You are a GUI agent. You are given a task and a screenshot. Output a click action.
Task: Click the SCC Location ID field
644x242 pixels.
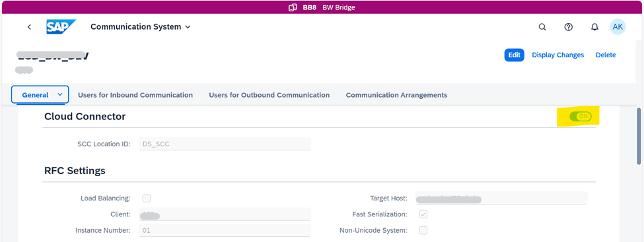pyautogui.click(x=225, y=144)
